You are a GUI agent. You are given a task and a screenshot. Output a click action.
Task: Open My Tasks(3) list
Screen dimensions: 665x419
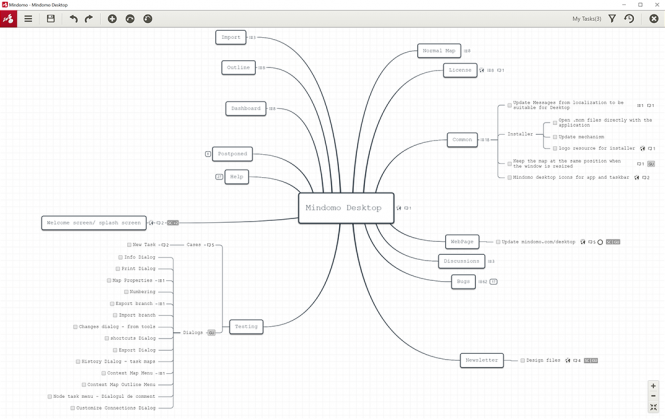click(587, 19)
